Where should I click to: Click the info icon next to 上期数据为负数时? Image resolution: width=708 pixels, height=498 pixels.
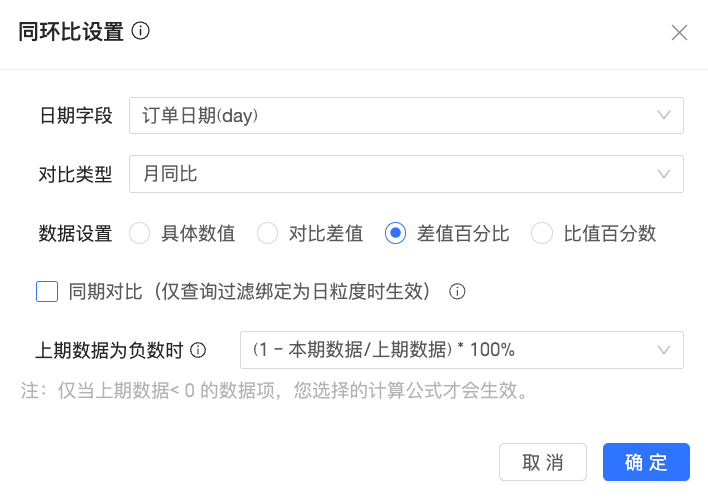(x=198, y=350)
